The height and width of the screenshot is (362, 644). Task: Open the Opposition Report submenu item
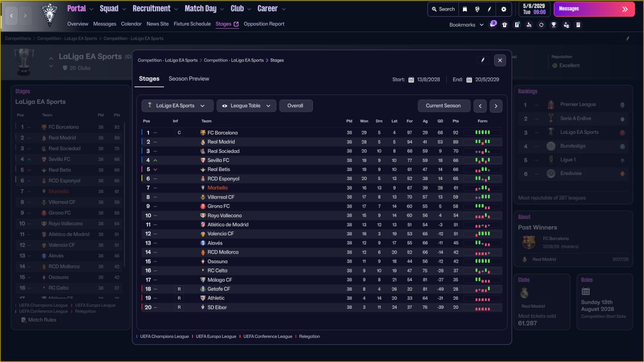pos(264,24)
